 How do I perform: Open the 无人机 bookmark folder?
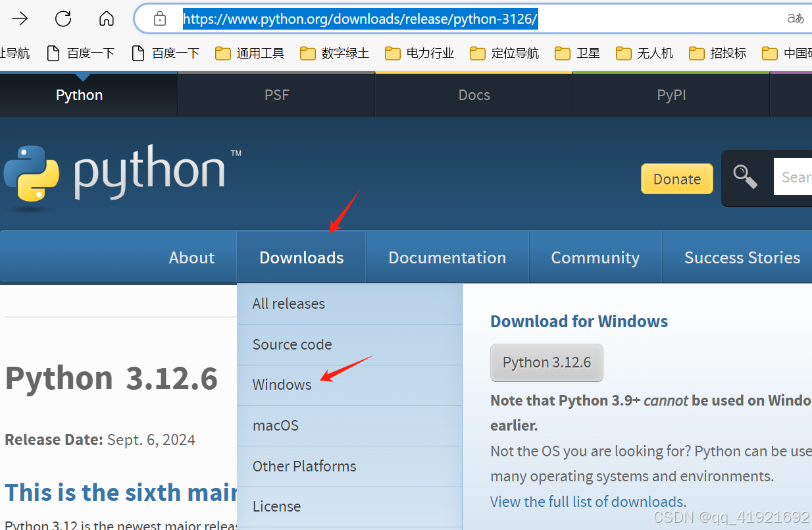click(644, 53)
